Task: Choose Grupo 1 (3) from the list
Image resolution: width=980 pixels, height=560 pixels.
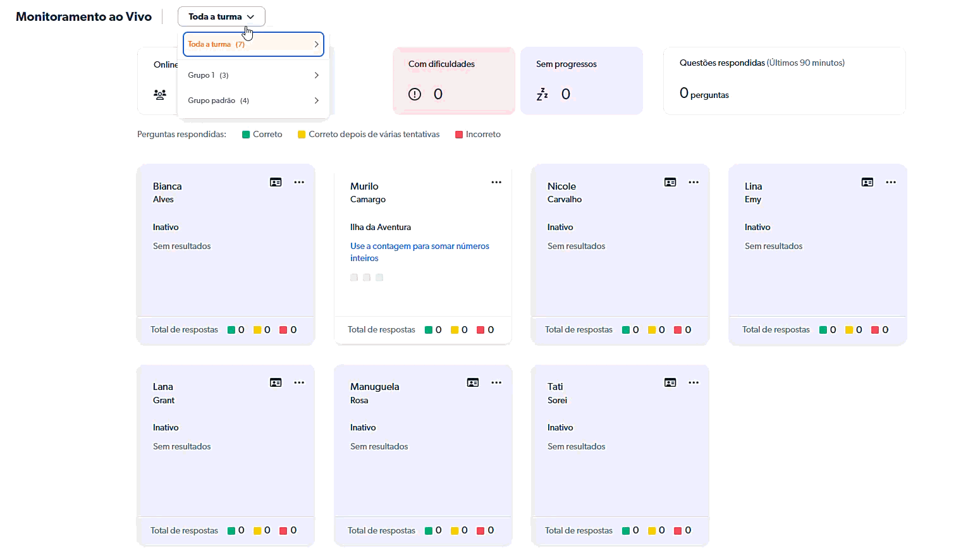Action: (209, 75)
